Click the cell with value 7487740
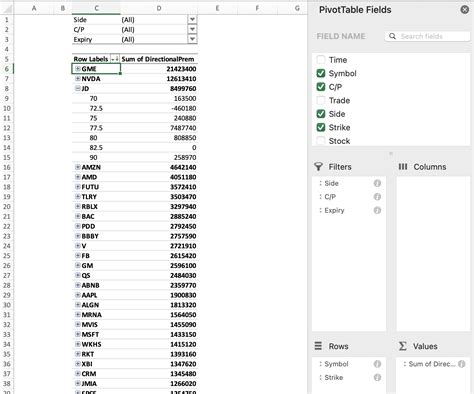 pos(159,128)
